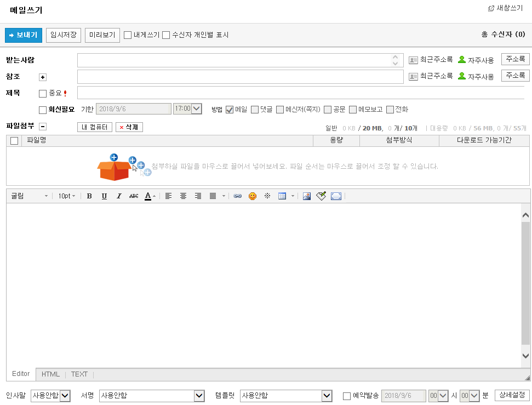The image size is (532, 405).
Task: Switch to the TEXT editor tab
Action: point(79,374)
